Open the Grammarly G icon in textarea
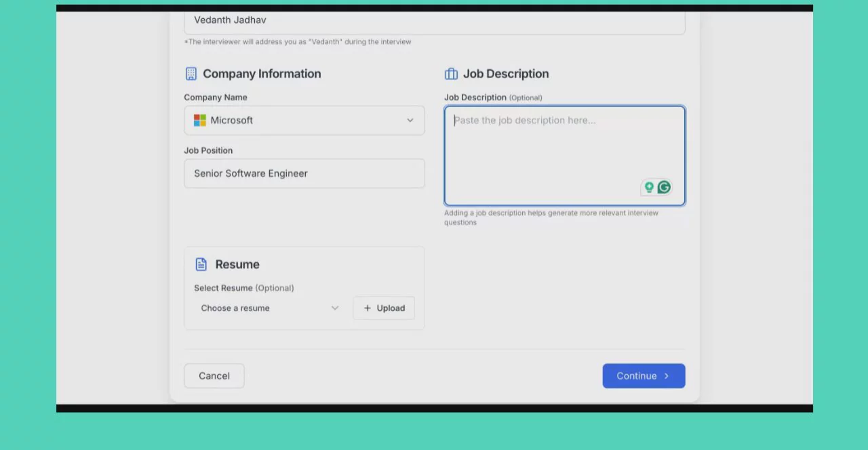Viewport: 868px width, 450px height. click(x=665, y=187)
